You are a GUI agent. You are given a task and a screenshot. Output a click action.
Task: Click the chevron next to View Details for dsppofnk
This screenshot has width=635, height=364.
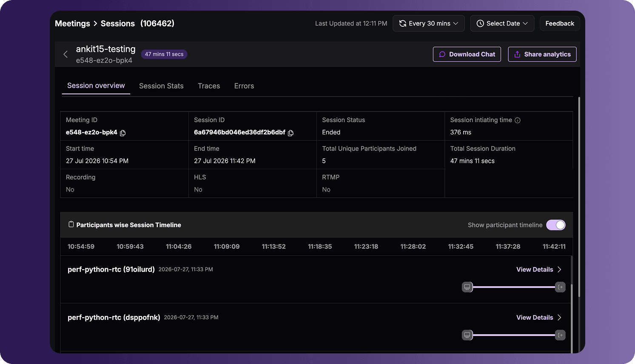[560, 318]
